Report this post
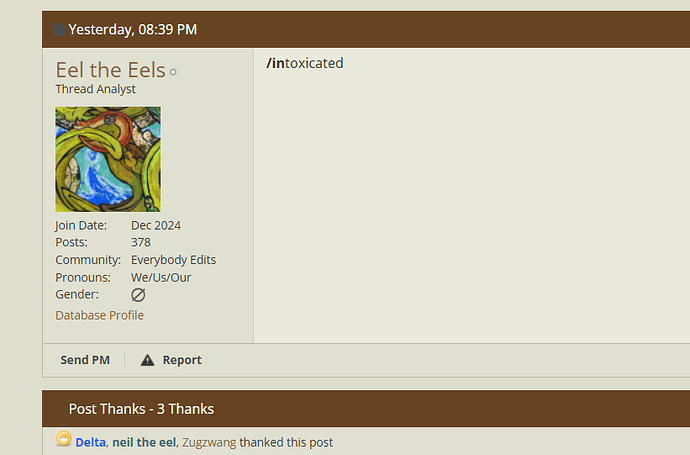This screenshot has width=690, height=455. [x=182, y=360]
